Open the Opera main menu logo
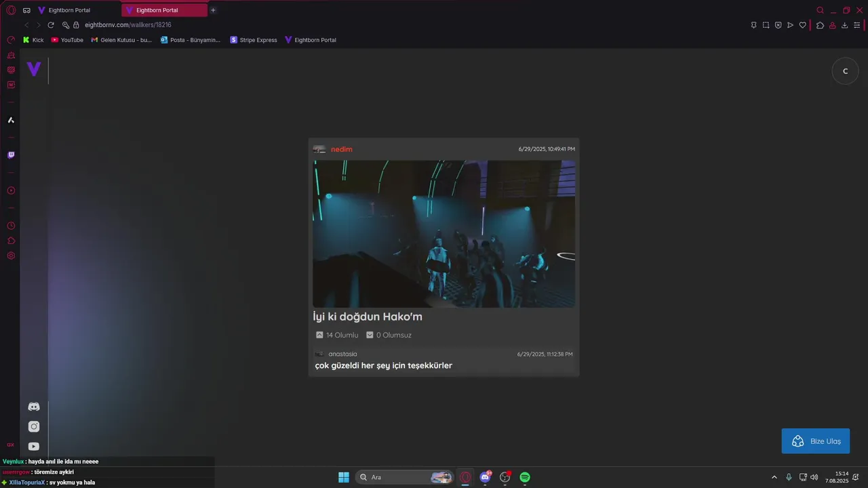Viewport: 868px width, 488px height. pos(11,10)
